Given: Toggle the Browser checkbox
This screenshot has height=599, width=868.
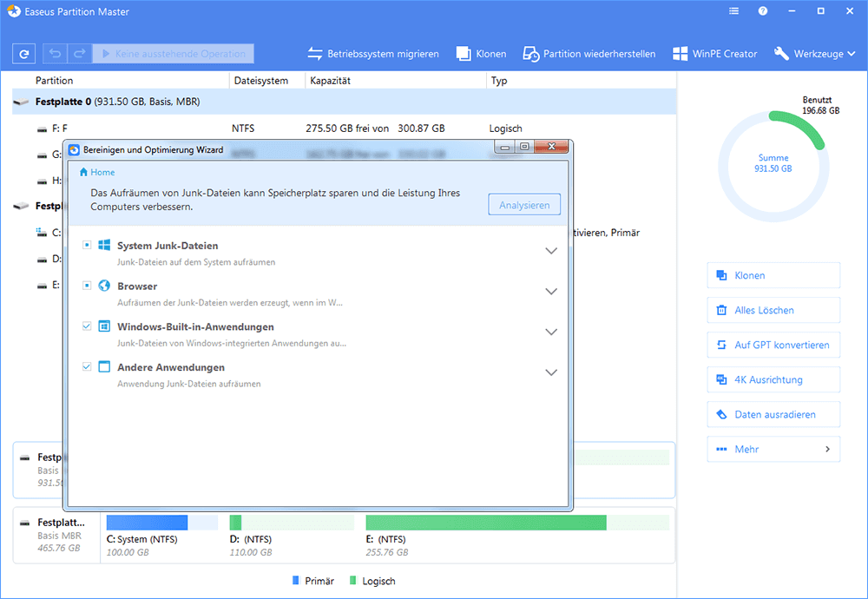Looking at the screenshot, I should [x=87, y=285].
